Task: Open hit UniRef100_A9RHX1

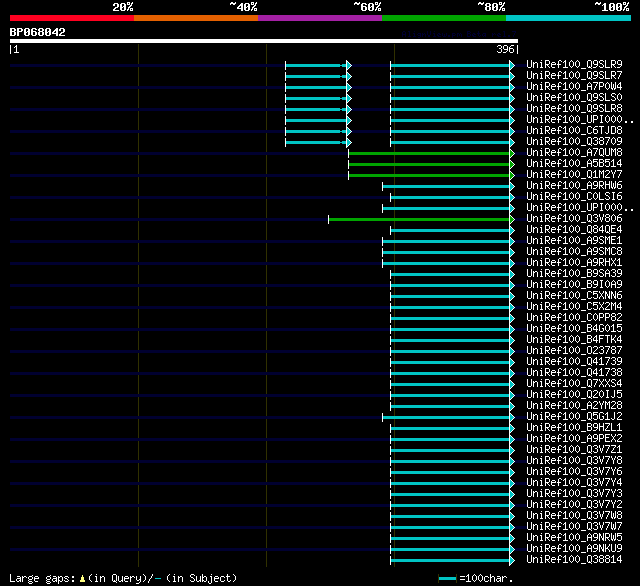Action: [574, 263]
